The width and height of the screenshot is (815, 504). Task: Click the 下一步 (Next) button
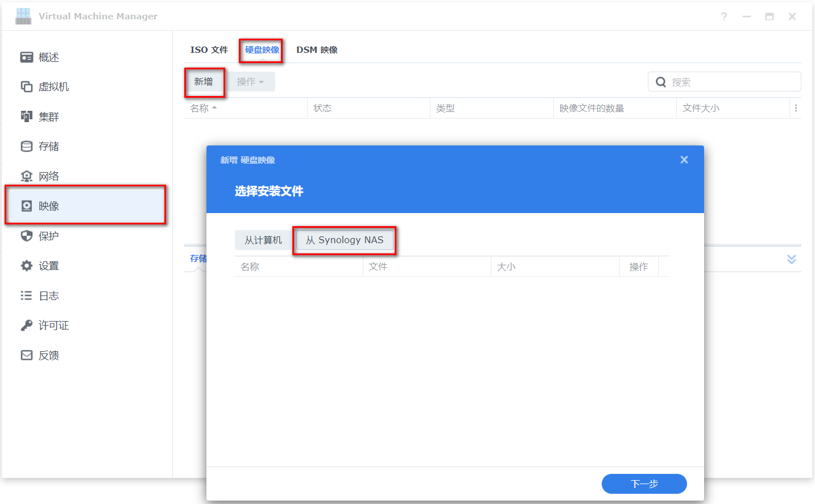[x=644, y=484]
